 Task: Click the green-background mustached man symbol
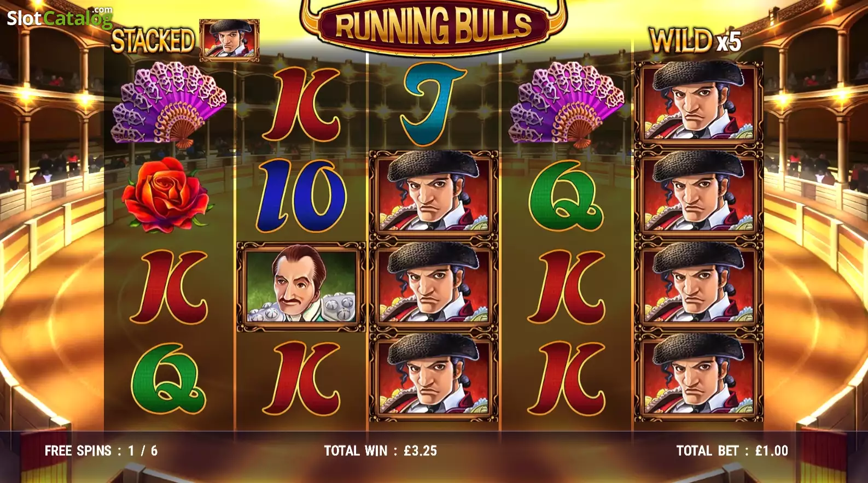[301, 286]
